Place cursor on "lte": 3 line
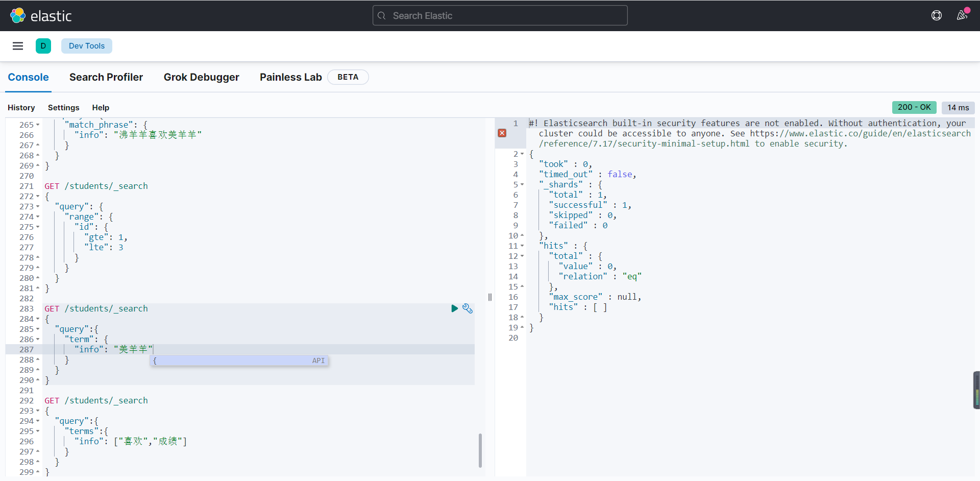This screenshot has height=481, width=980. point(104,247)
